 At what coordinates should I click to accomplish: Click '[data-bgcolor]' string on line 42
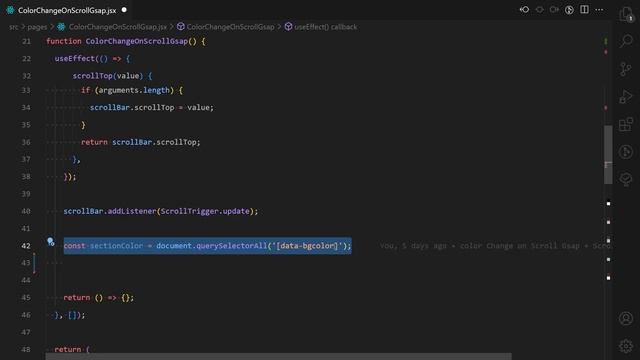coord(307,246)
